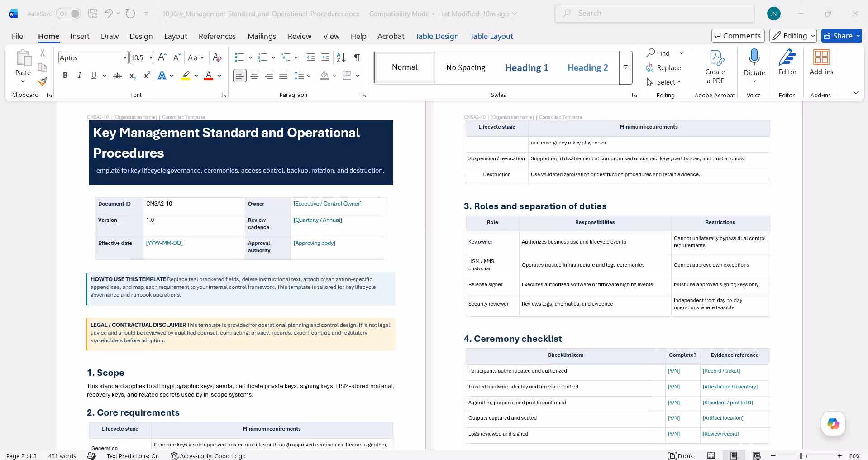
Task: Open the numbering style dropdown
Action: 273,57
